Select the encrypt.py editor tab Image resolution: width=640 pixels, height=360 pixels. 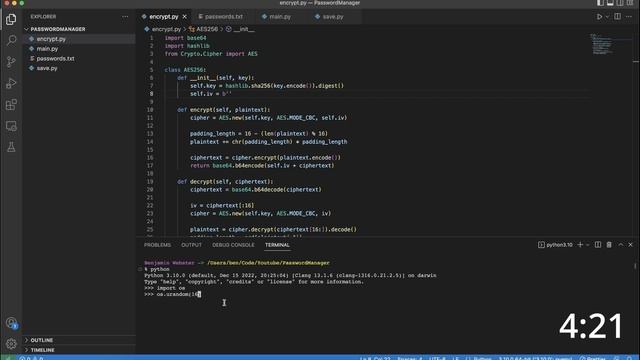tap(163, 17)
